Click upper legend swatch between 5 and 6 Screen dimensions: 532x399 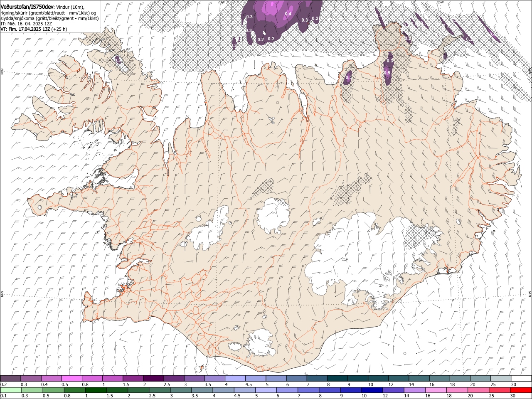276,378
